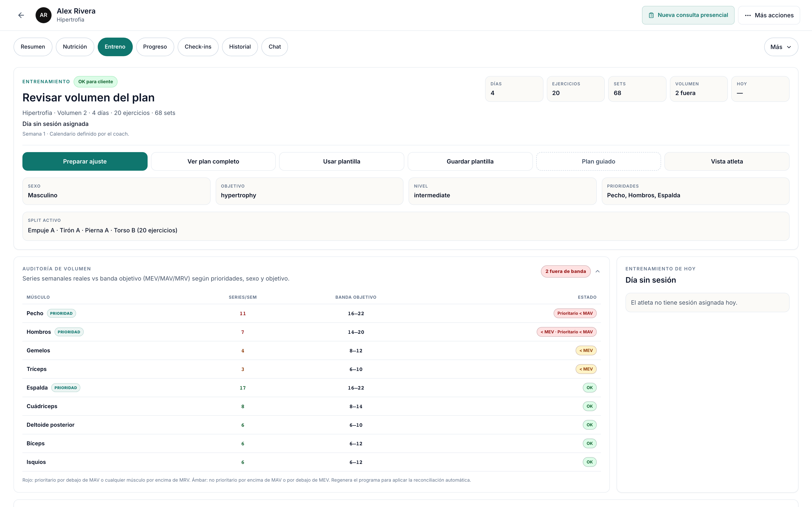Switch to the Nutrición tab
812x507 pixels.
pyautogui.click(x=75, y=47)
